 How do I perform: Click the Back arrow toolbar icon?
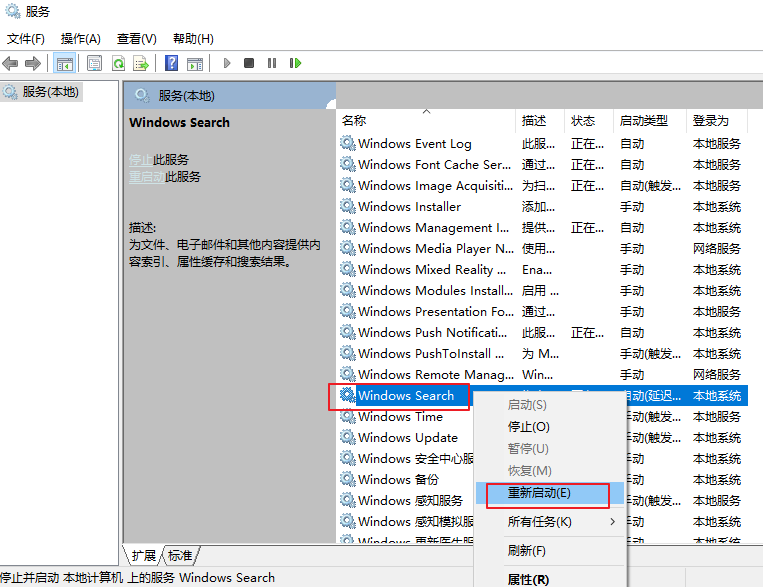(x=10, y=63)
